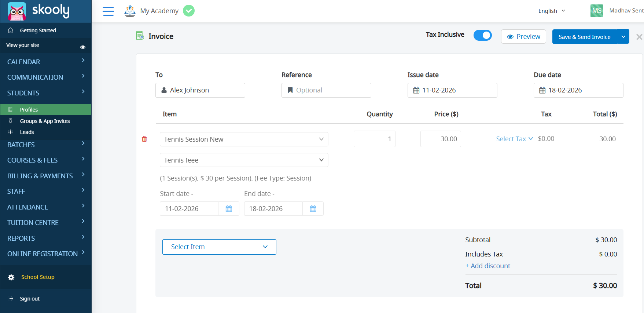Open Groups & App Invites
This screenshot has width=644, height=313.
pyautogui.click(x=45, y=121)
